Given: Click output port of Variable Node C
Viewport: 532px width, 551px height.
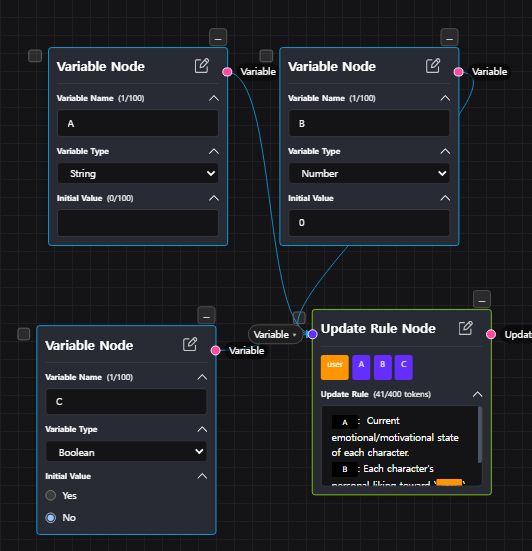Looking at the screenshot, I should click(216, 350).
